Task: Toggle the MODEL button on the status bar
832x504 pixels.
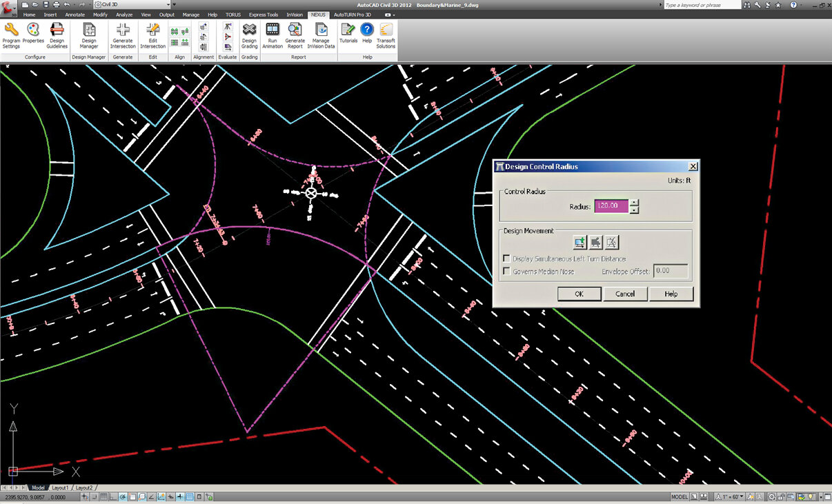Action: coord(679,496)
